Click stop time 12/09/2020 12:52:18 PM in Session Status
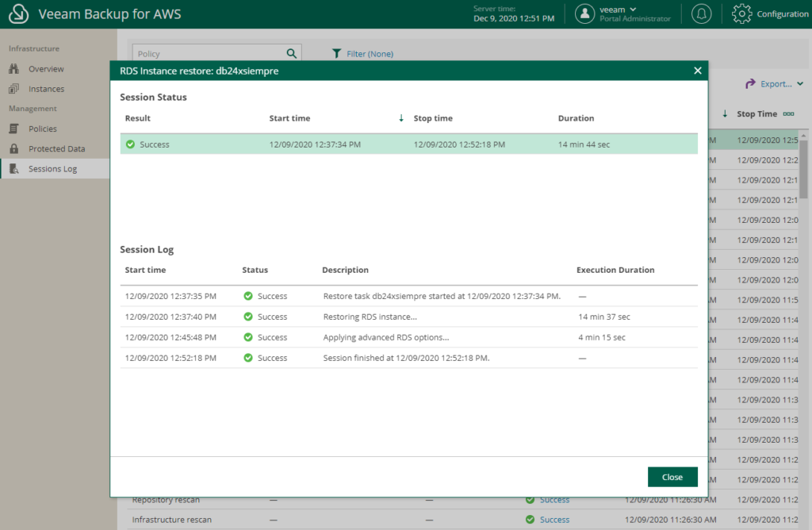812x530 pixels. point(459,144)
